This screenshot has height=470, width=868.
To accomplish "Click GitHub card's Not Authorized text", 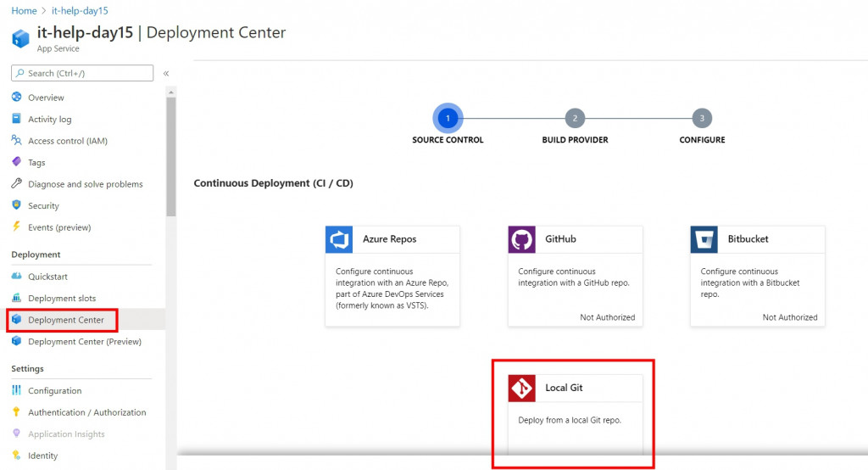I will tap(607, 317).
